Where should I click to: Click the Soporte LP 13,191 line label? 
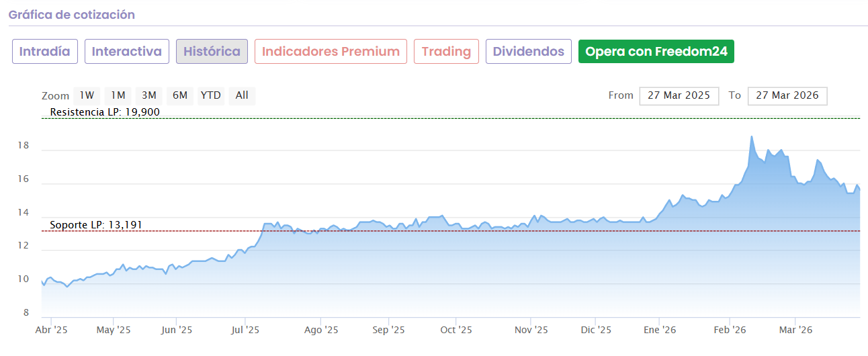click(96, 224)
